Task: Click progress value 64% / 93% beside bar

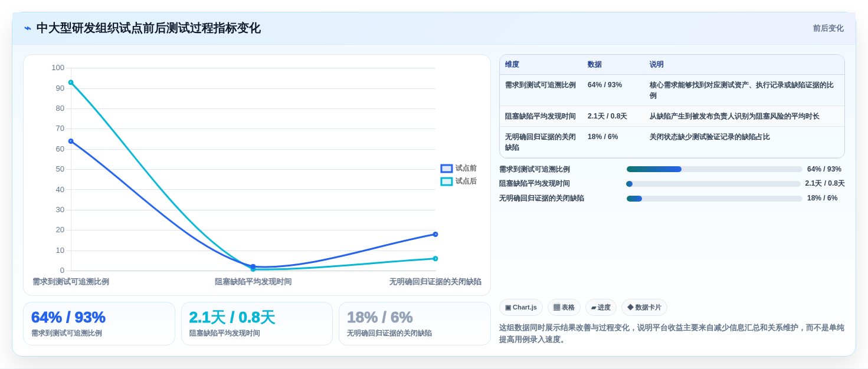Action: click(x=824, y=169)
